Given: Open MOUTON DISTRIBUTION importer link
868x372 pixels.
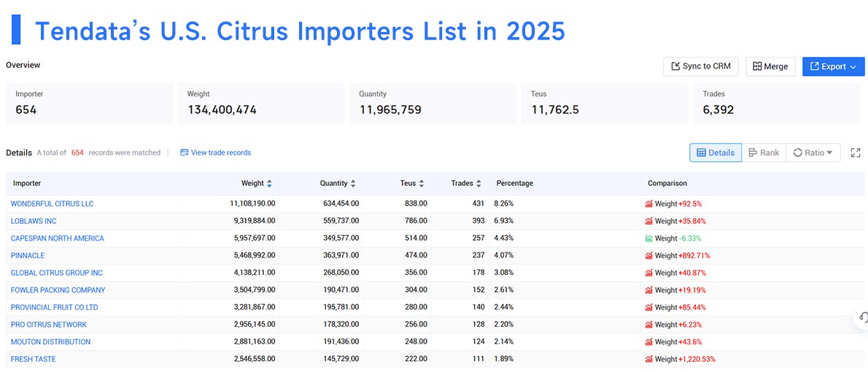Looking at the screenshot, I should point(50,341).
